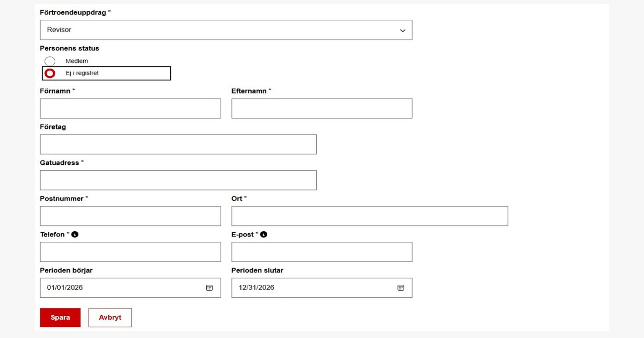
Task: Select the Ort input box
Action: [x=369, y=216]
